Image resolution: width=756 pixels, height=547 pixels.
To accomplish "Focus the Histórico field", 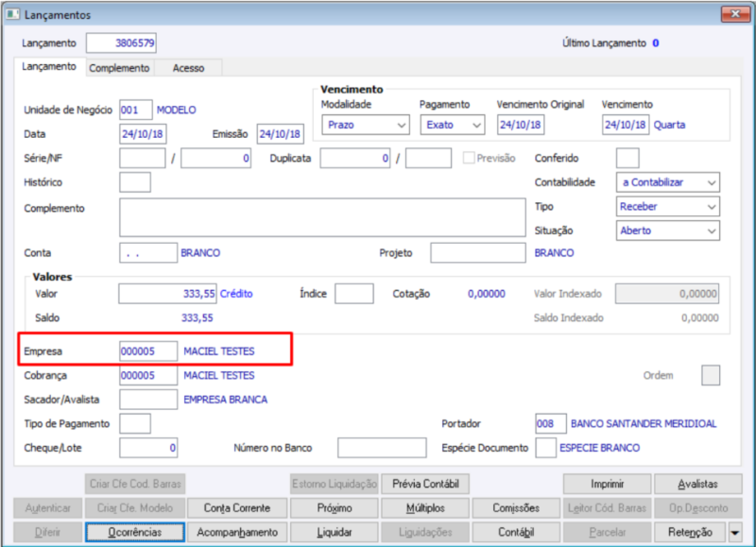I will pyautogui.click(x=135, y=182).
